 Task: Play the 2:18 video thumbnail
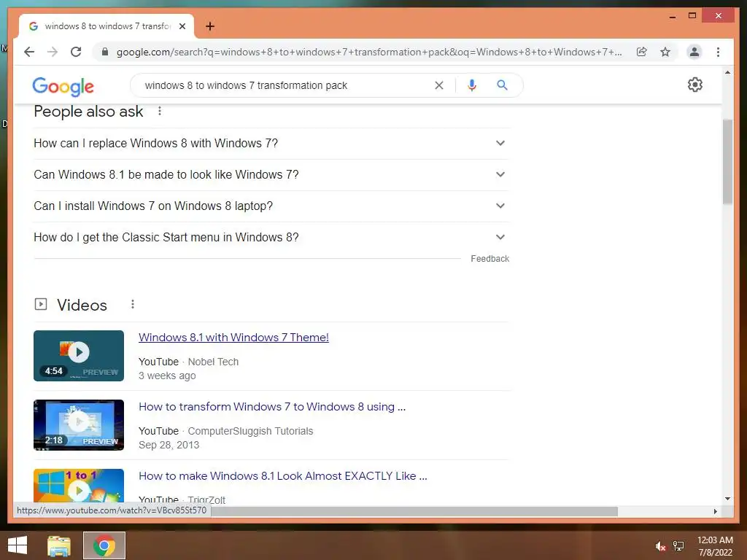point(79,425)
